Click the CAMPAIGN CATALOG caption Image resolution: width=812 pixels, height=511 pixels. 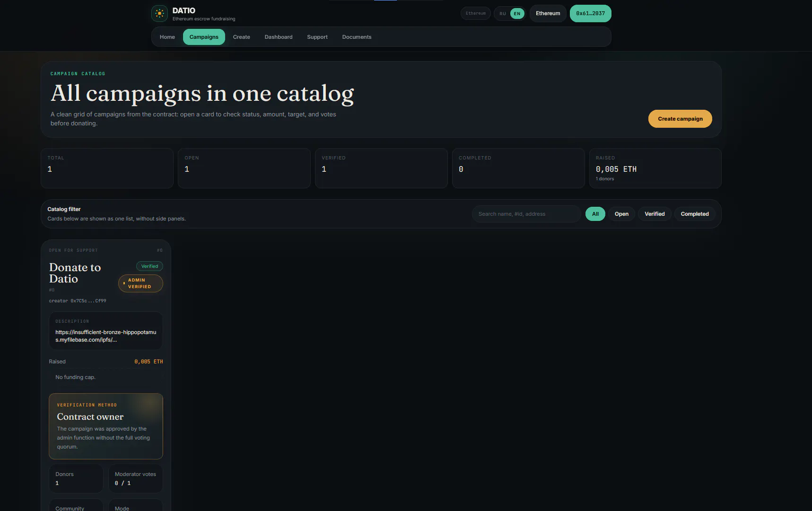pos(78,74)
